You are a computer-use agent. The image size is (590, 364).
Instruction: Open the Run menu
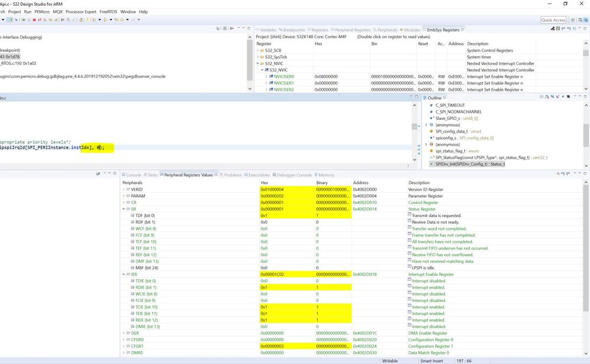click(28, 12)
